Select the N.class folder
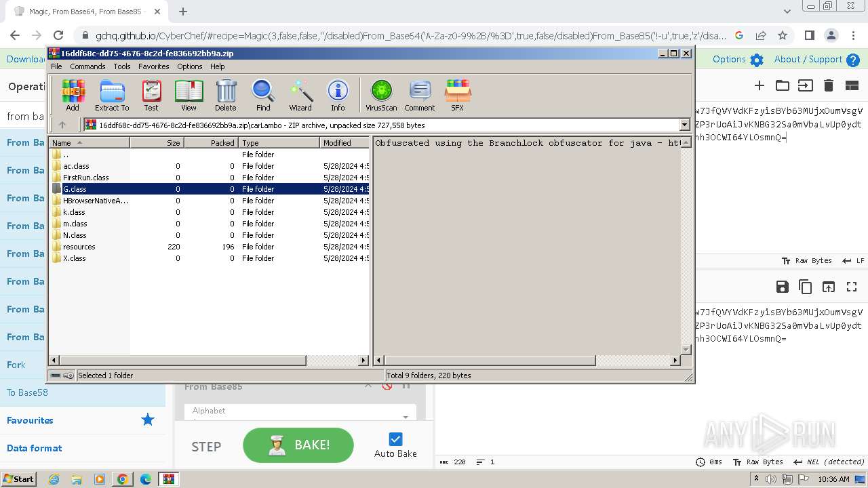Screen dimensions: 868x488 click(209, 235)
